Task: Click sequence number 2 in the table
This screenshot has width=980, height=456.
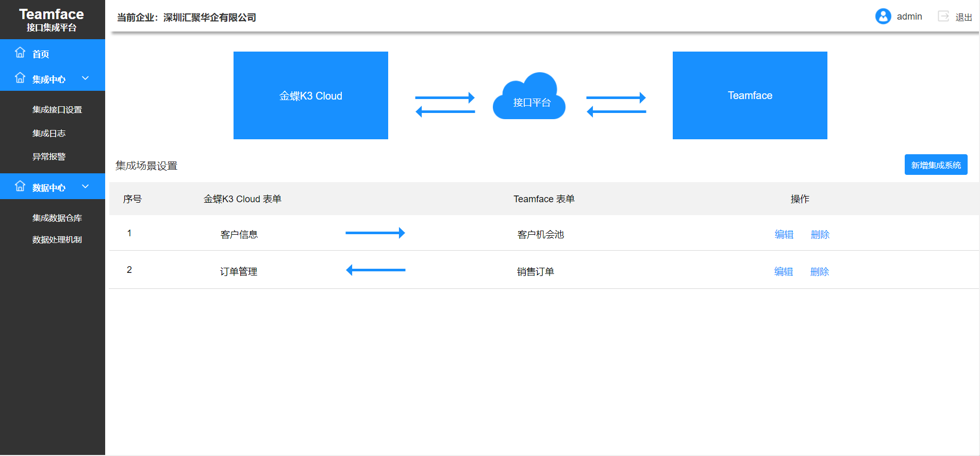Action: 129,270
